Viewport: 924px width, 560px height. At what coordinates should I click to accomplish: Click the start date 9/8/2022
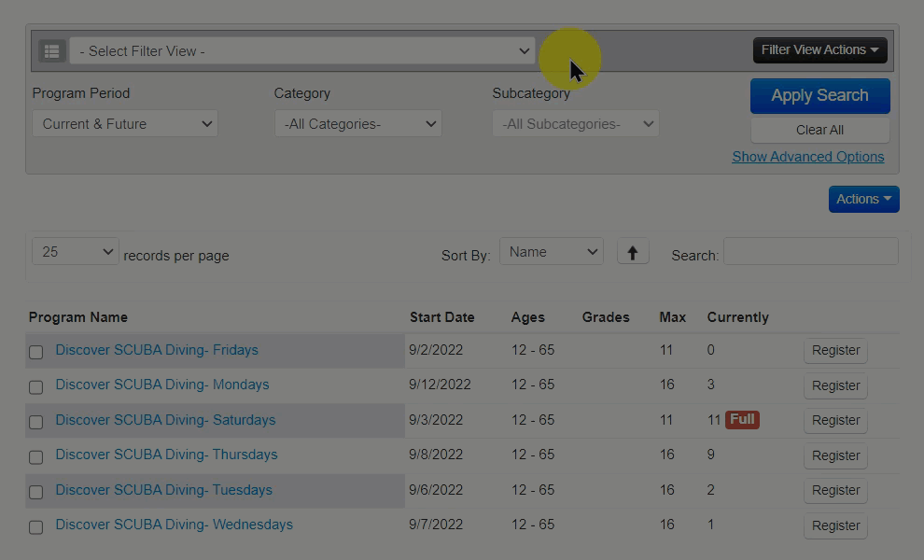436,455
